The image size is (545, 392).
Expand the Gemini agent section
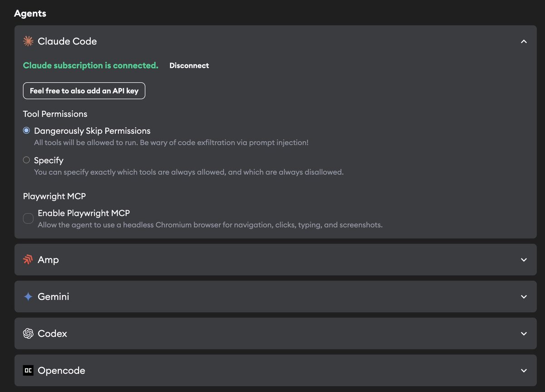click(524, 297)
